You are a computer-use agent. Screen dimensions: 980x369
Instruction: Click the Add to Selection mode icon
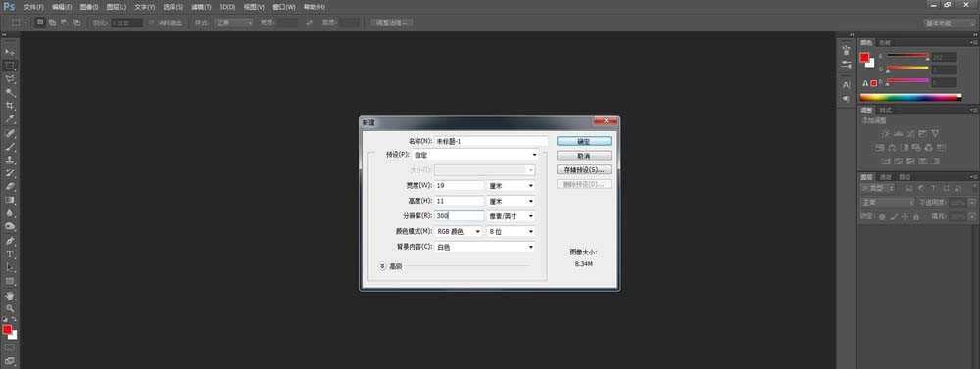pyautogui.click(x=53, y=23)
